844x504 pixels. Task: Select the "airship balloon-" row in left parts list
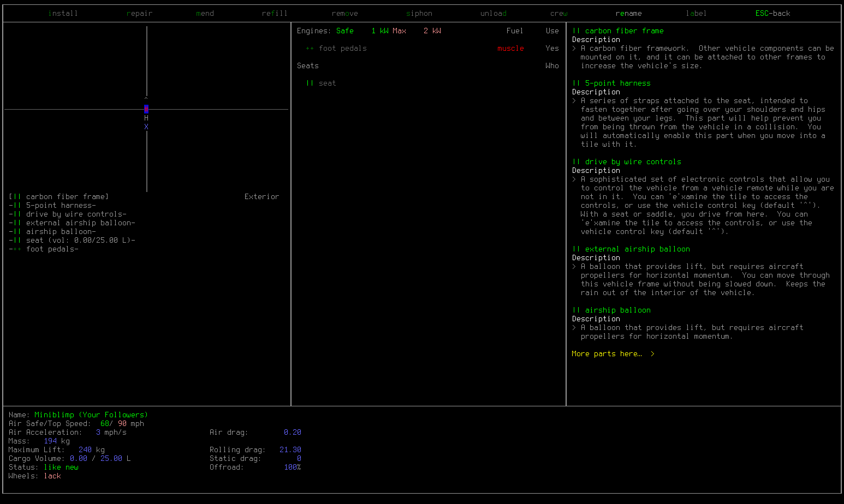pos(52,231)
